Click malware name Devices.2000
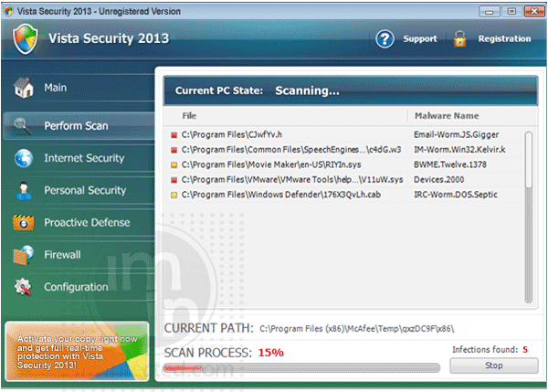 [x=439, y=180]
